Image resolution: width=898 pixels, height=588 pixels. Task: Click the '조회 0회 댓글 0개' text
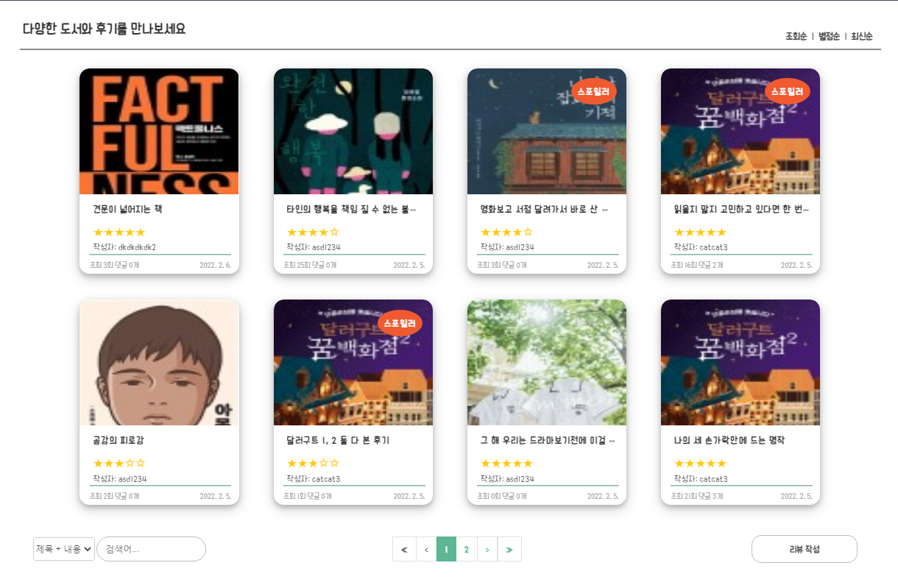502,496
